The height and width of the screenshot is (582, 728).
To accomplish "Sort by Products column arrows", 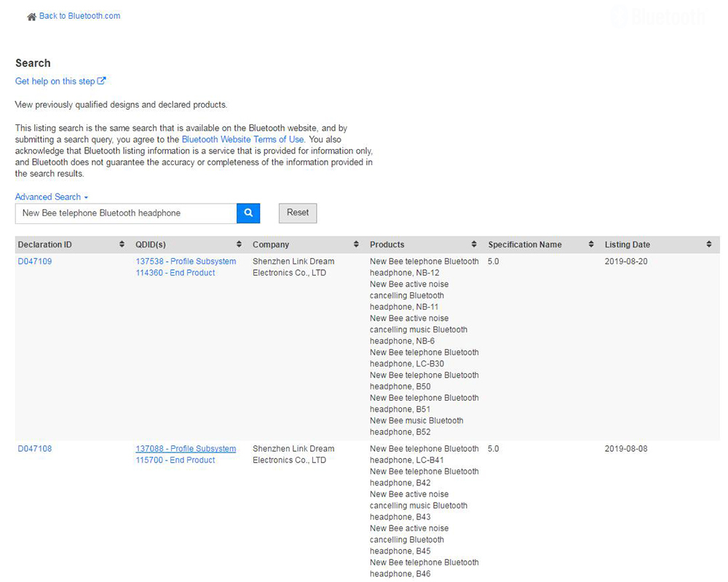I will coord(474,244).
